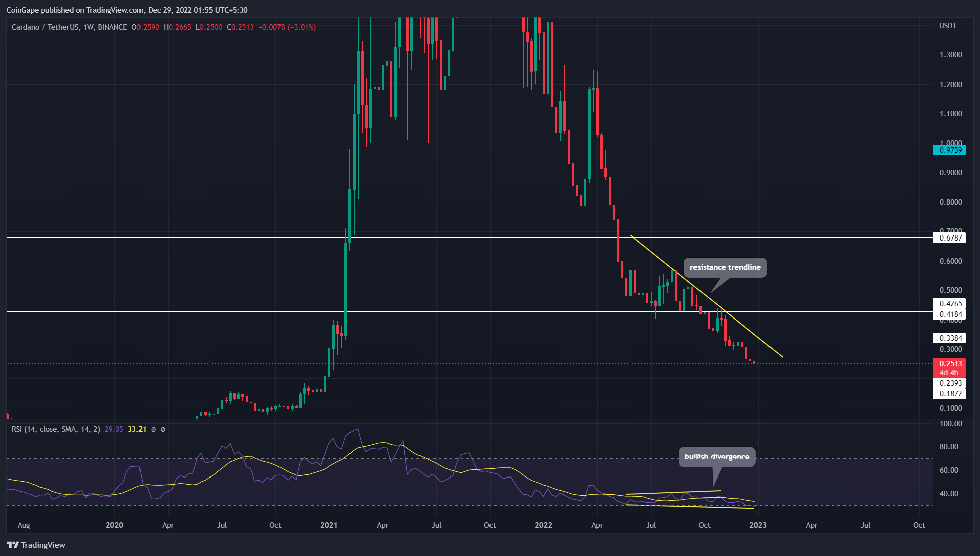Image resolution: width=980 pixels, height=556 pixels.
Task: Click the Aug label on time axis
Action: (x=24, y=525)
